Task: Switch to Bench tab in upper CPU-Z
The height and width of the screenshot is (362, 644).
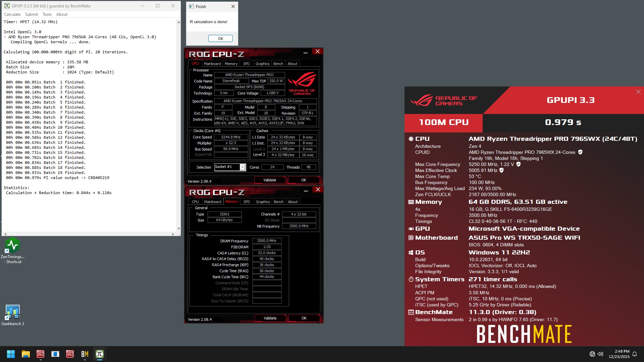Action: (278, 64)
